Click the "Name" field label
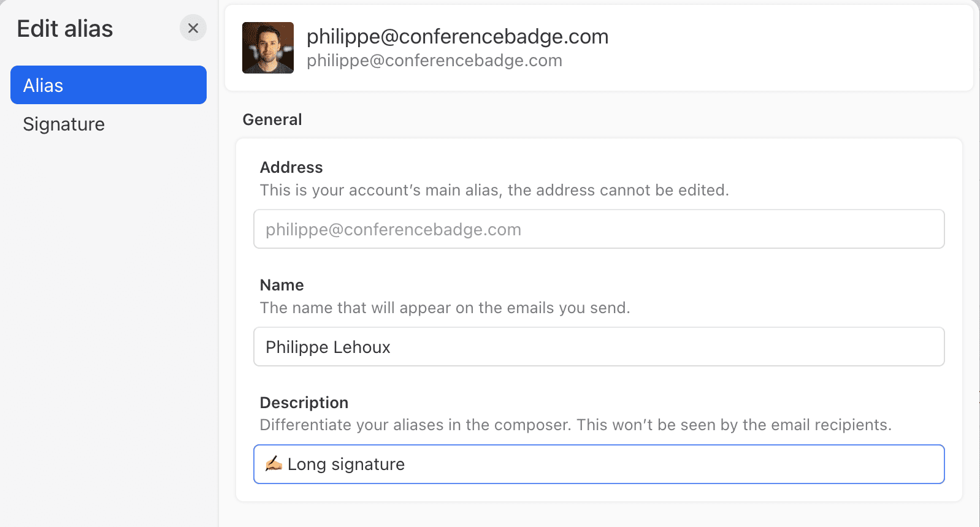This screenshot has width=980, height=527. (282, 285)
